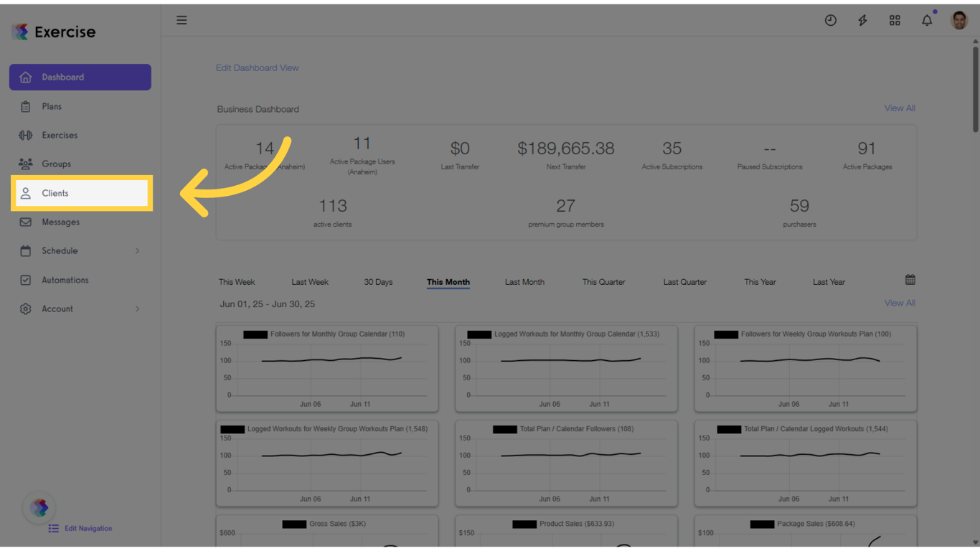Click the Messages envelope icon
The width and height of the screenshot is (980, 551).
tap(26, 222)
